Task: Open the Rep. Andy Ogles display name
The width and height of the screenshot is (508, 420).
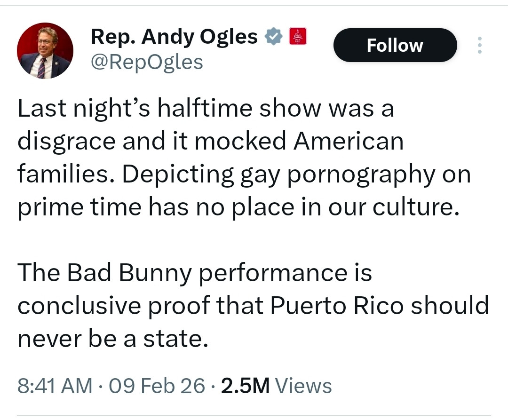Action: point(174,36)
